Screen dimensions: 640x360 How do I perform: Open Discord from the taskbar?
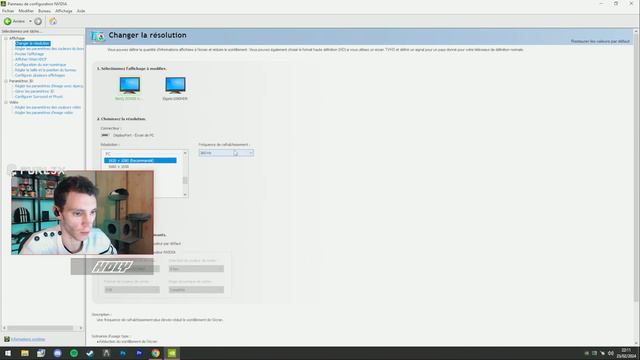[x=58, y=353]
